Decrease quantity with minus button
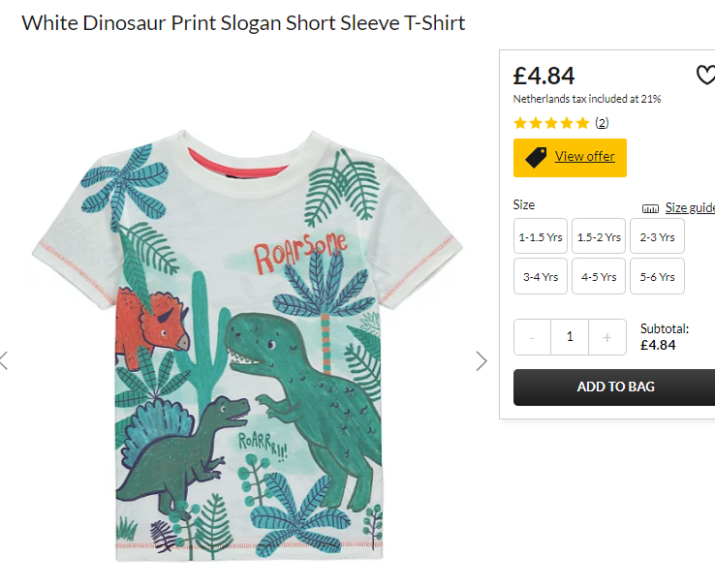Image resolution: width=715 pixels, height=588 pixels. (x=532, y=337)
